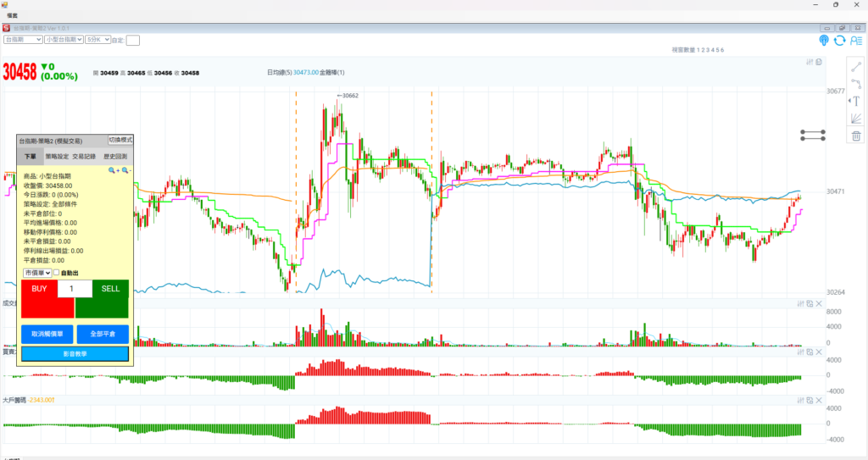Open the 檔案 menu
The height and width of the screenshot is (460, 868).
click(13, 16)
